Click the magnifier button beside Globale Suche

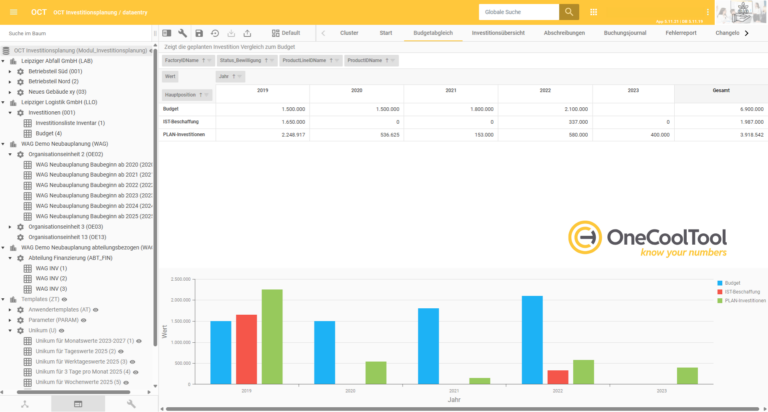[568, 12]
